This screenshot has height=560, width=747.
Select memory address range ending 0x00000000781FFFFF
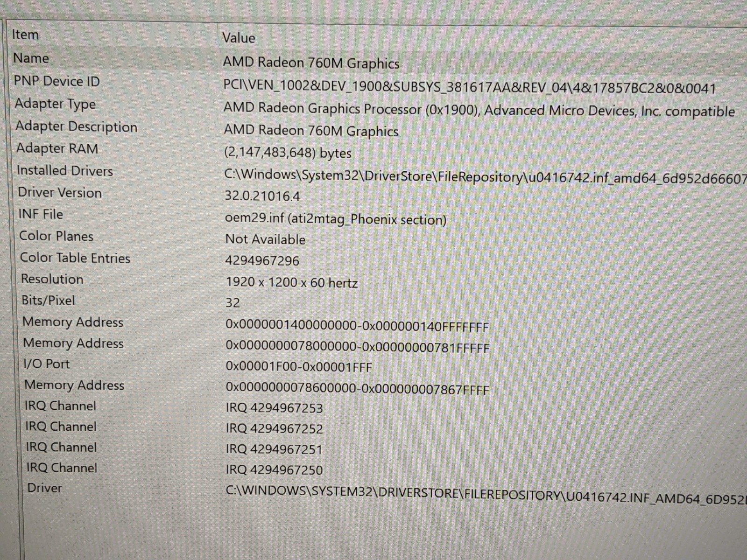(x=358, y=346)
